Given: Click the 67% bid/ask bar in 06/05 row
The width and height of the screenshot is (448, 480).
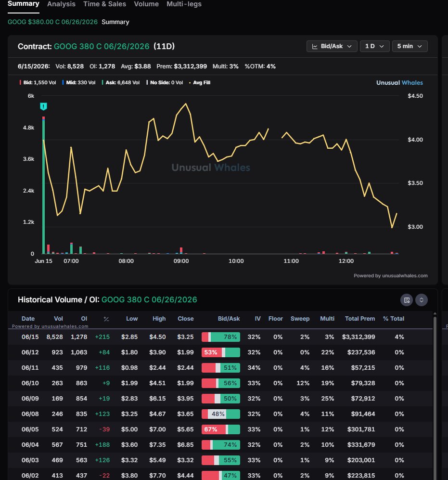Looking at the screenshot, I should pos(221,429).
